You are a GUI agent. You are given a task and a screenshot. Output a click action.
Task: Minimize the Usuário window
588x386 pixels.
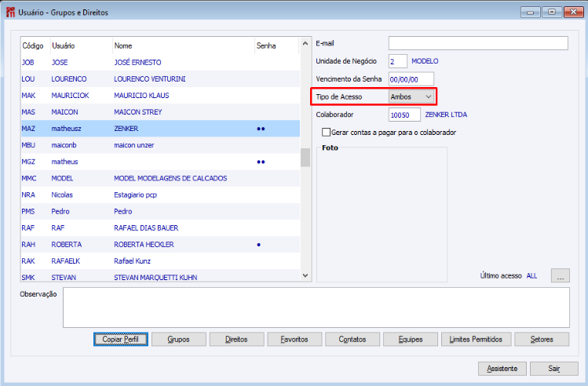pos(530,13)
